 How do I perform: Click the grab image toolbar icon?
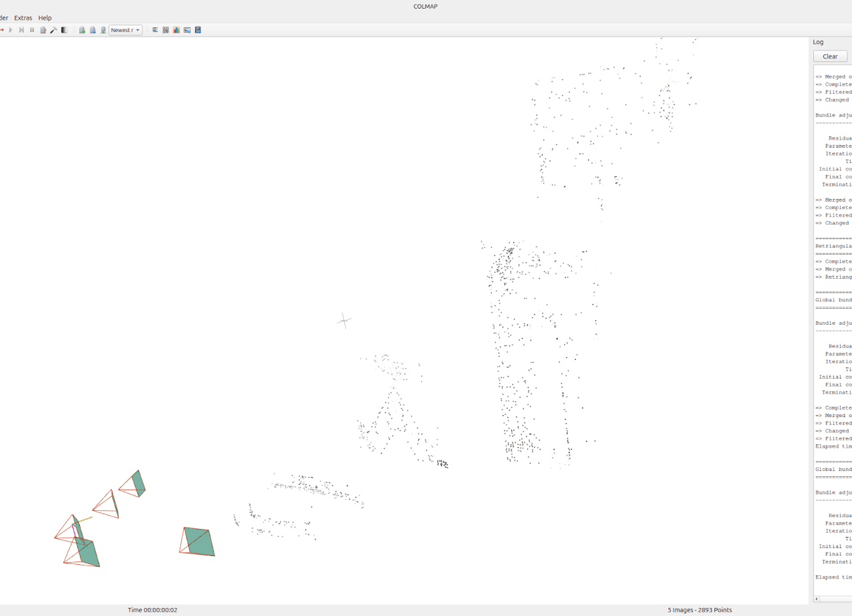[x=187, y=30]
